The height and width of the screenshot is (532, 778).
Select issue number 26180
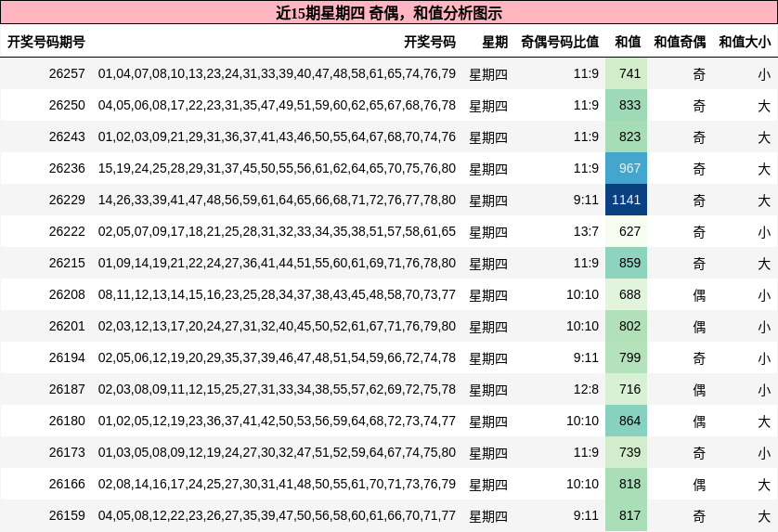tap(67, 421)
